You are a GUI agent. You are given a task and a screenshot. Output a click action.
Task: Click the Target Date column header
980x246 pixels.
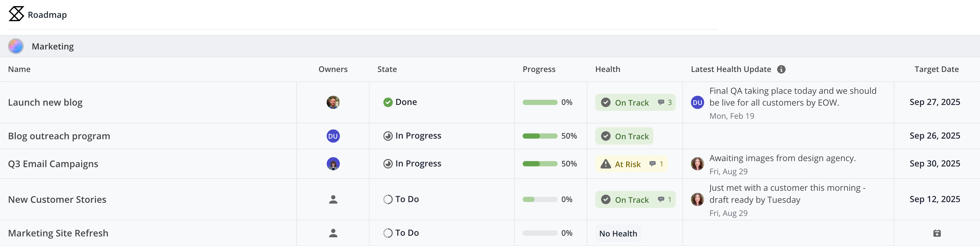(x=936, y=69)
